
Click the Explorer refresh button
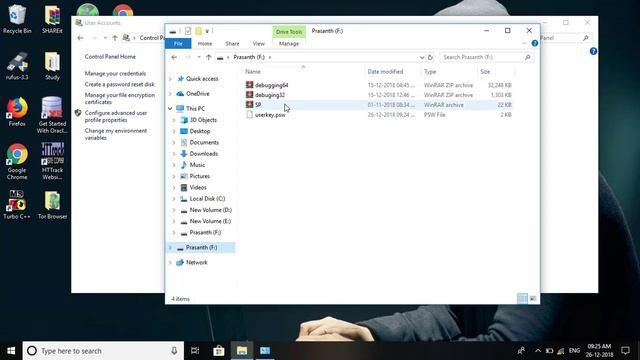[x=430, y=58]
